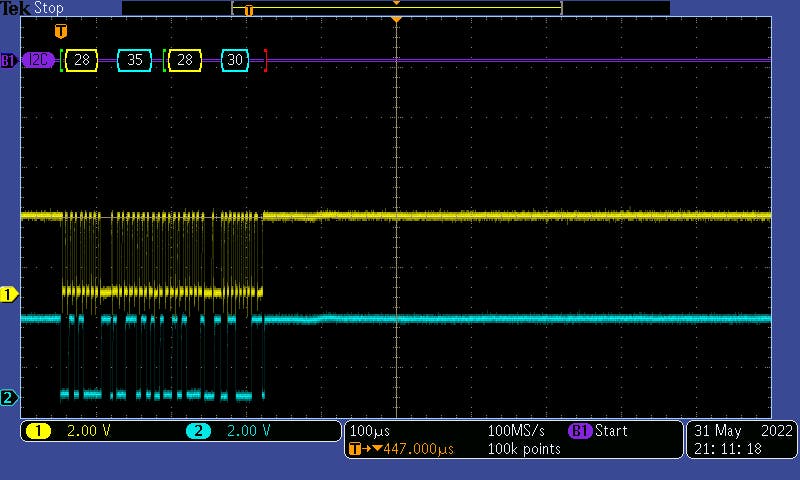The width and height of the screenshot is (800, 480).
Task: Select the first decoded 28 address packet
Action: (82, 60)
